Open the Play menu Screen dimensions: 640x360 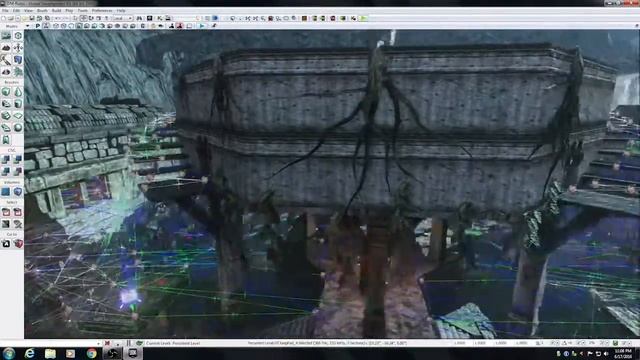[x=69, y=11]
